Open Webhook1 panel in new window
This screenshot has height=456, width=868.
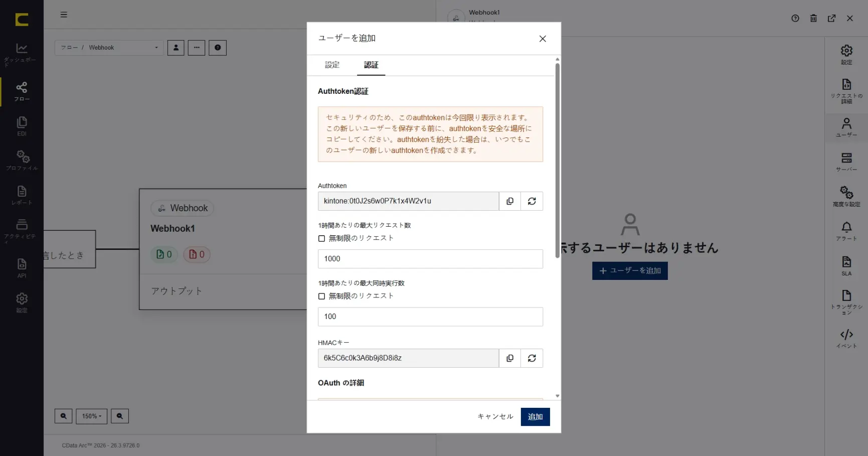click(831, 18)
